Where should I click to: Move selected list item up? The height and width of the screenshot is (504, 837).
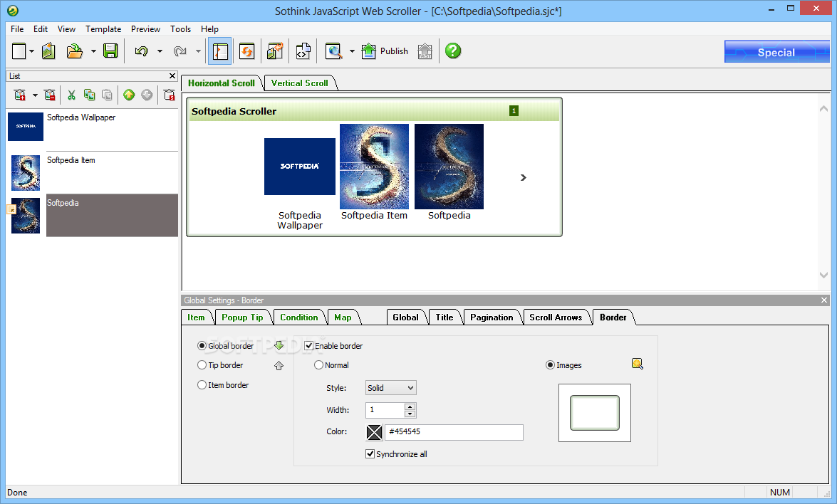[x=129, y=95]
